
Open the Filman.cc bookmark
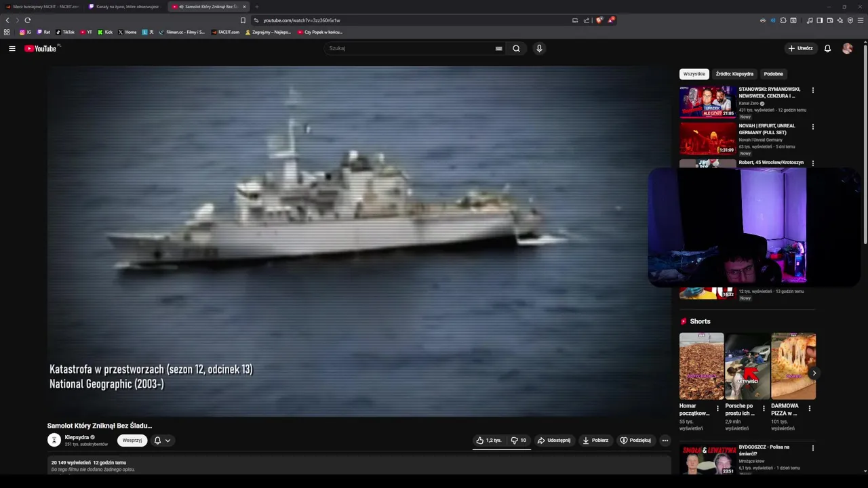point(182,32)
